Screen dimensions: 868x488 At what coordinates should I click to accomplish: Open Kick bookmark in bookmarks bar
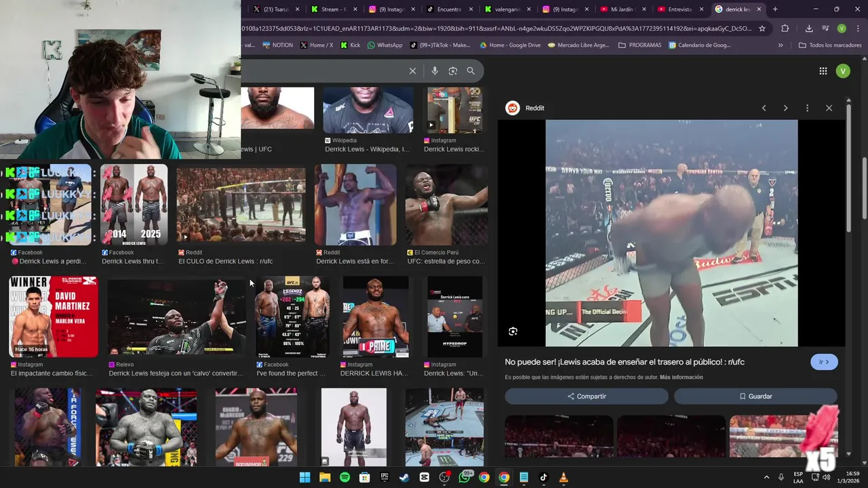350,45
